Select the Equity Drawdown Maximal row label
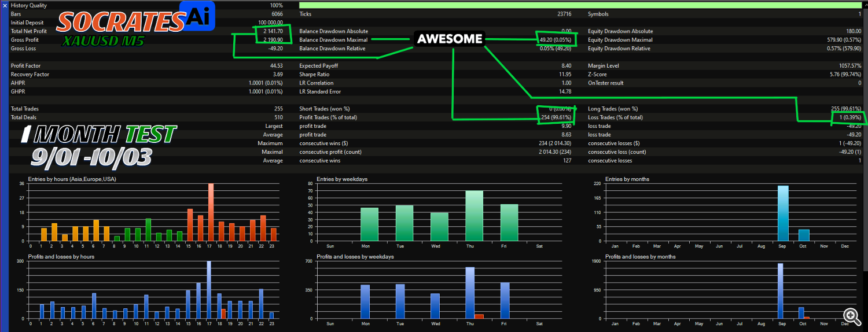Image resolution: width=868 pixels, height=332 pixels. [x=620, y=40]
